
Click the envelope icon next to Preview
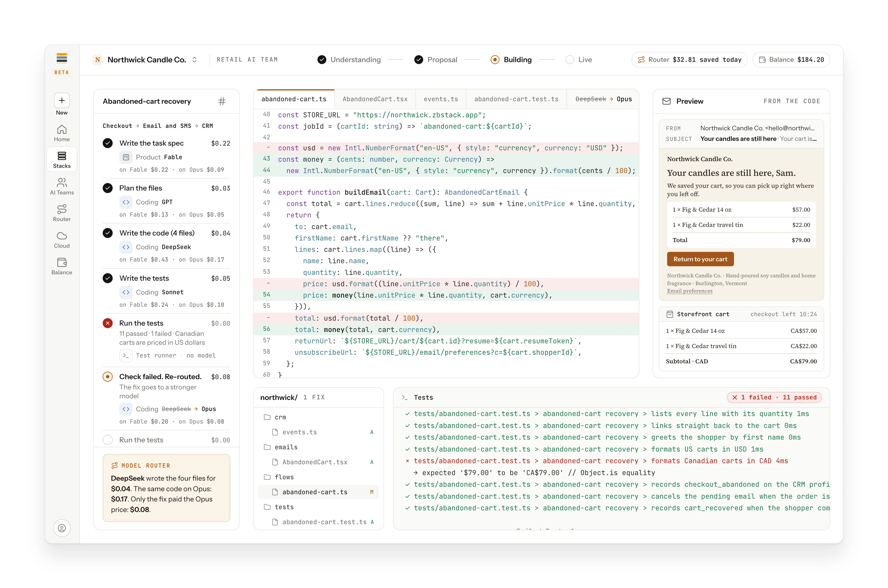[x=666, y=101]
